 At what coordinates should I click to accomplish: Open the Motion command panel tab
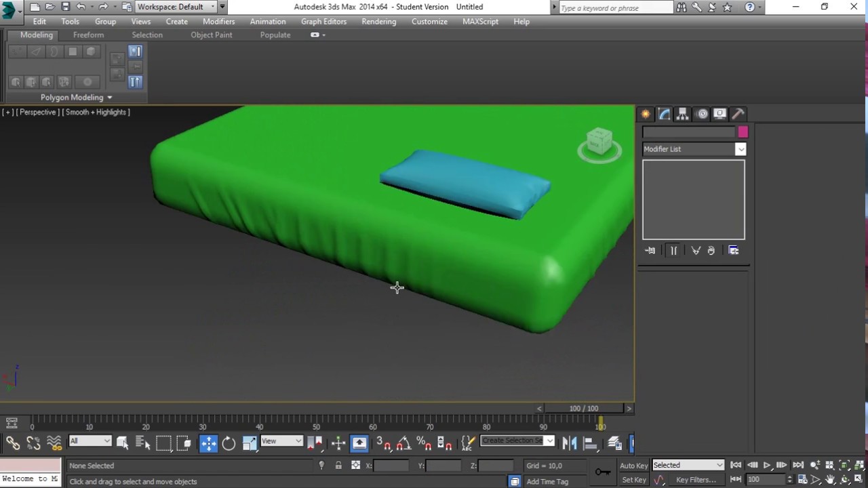point(702,114)
